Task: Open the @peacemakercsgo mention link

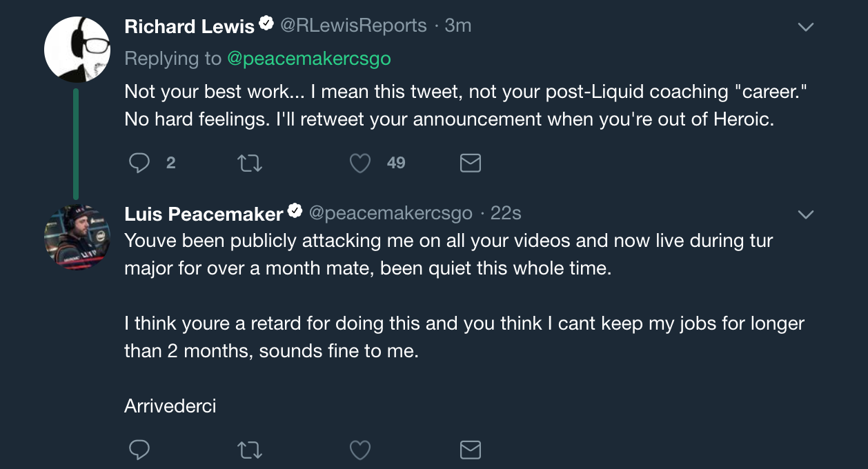Action: click(x=308, y=59)
